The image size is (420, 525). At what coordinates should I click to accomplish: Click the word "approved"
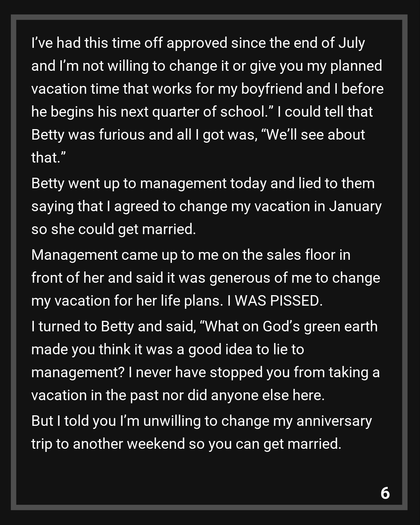[x=197, y=43]
